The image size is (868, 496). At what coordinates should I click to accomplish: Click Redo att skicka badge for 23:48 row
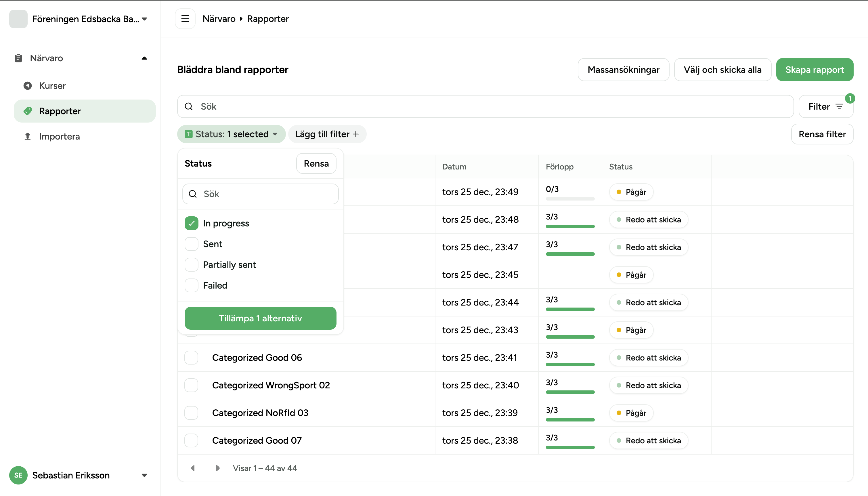649,220
